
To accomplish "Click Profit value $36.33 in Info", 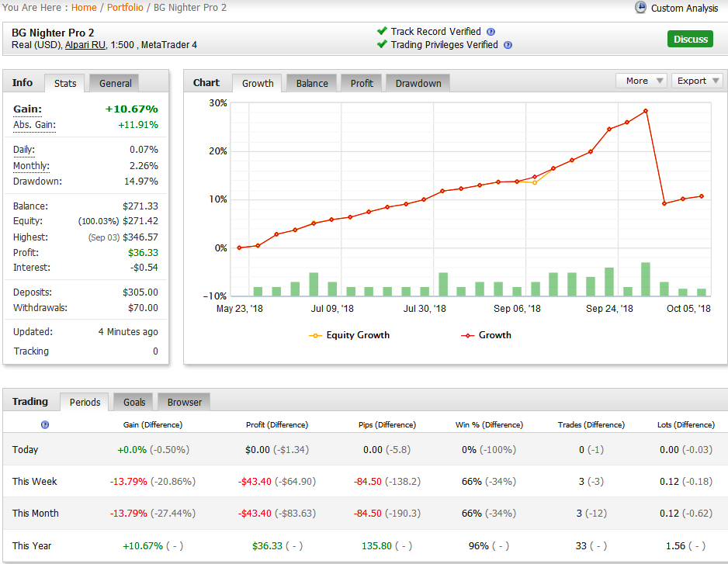I will [143, 253].
